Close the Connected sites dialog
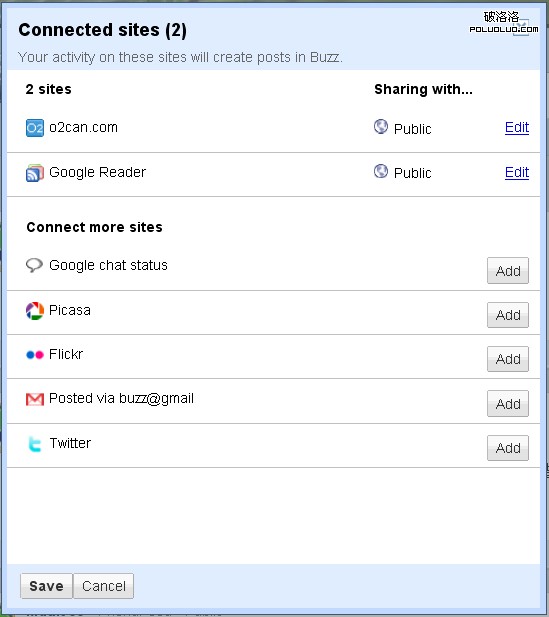Viewport: 549px width, 617px height. pyautogui.click(x=521, y=27)
